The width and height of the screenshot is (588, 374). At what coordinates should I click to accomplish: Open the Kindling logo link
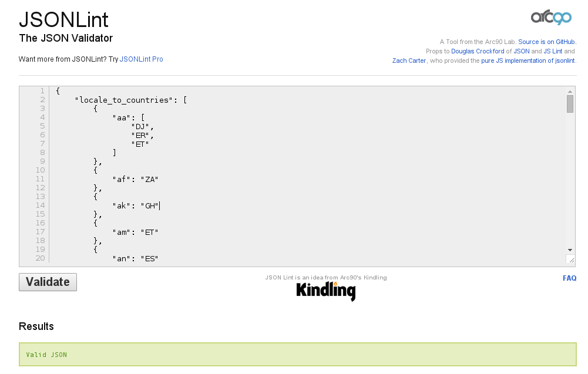coord(326,291)
